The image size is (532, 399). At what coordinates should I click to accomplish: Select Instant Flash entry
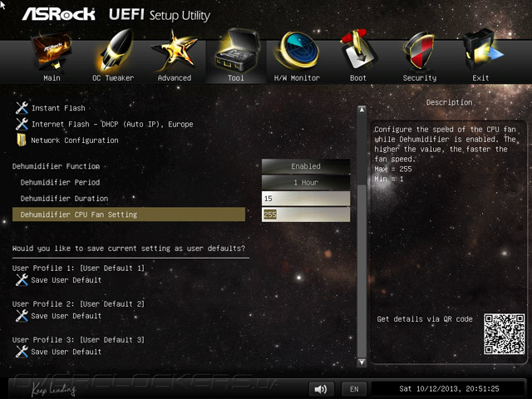click(x=58, y=108)
